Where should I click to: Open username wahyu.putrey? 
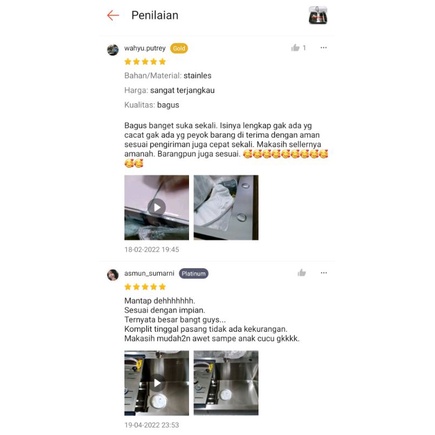coord(145,48)
